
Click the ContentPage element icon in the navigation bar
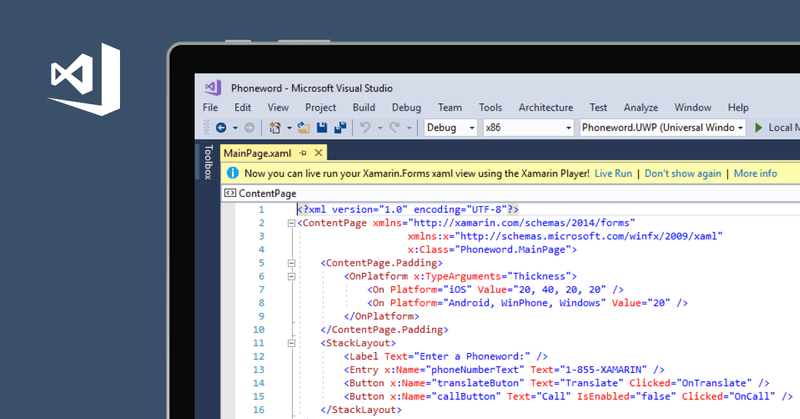tap(230, 193)
